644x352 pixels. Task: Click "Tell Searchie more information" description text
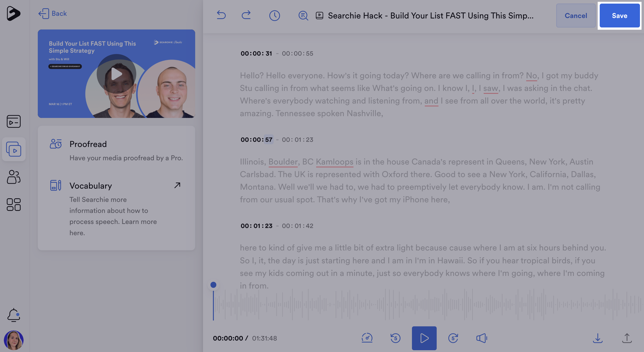tap(113, 216)
